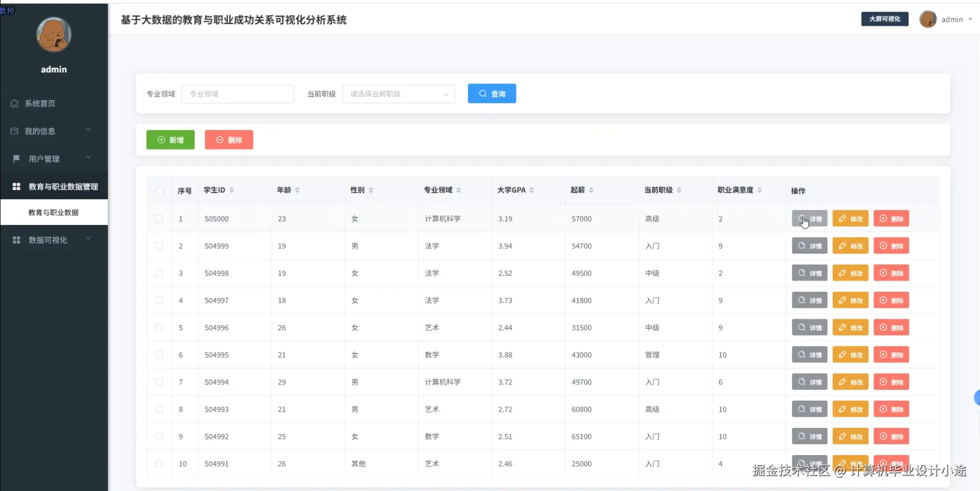Select the 教育与职业数据管理 grid icon
The image size is (980, 491).
tap(16, 186)
